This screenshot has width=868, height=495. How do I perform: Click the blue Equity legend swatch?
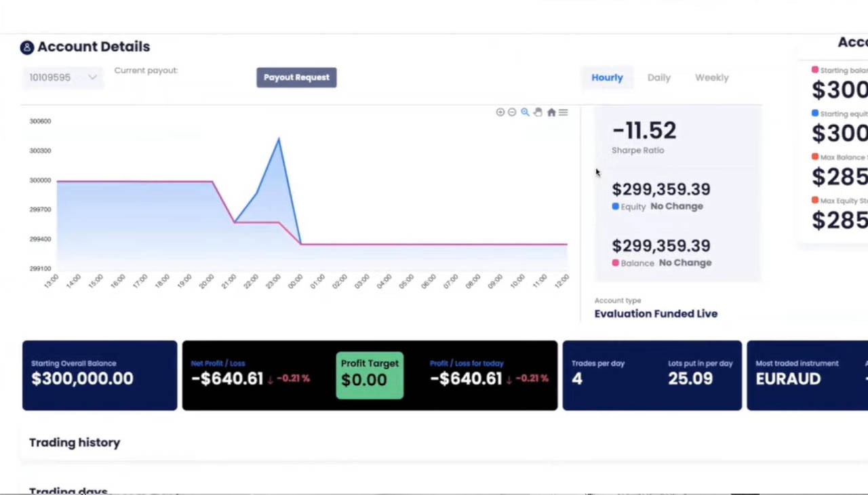(x=616, y=207)
